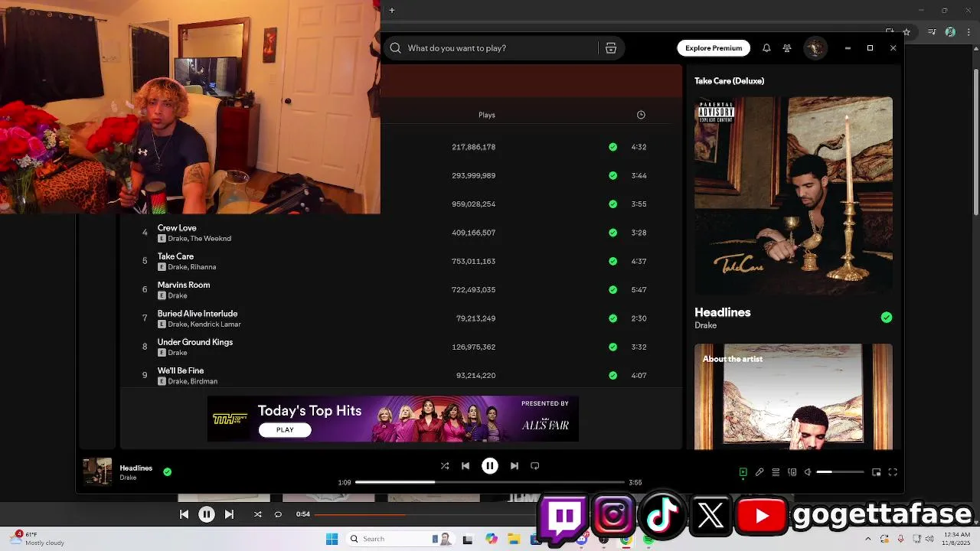Toggle shuffle in the Spotify player bar

[445, 465]
